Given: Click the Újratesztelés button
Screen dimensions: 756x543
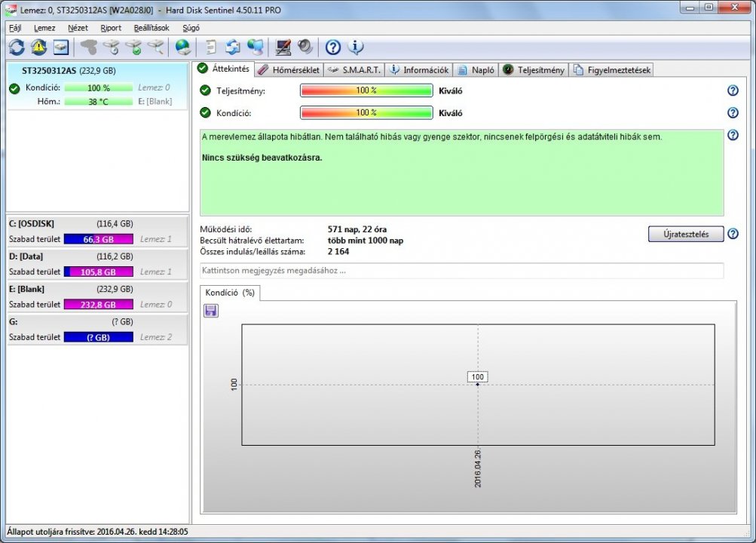Looking at the screenshot, I should (x=686, y=234).
